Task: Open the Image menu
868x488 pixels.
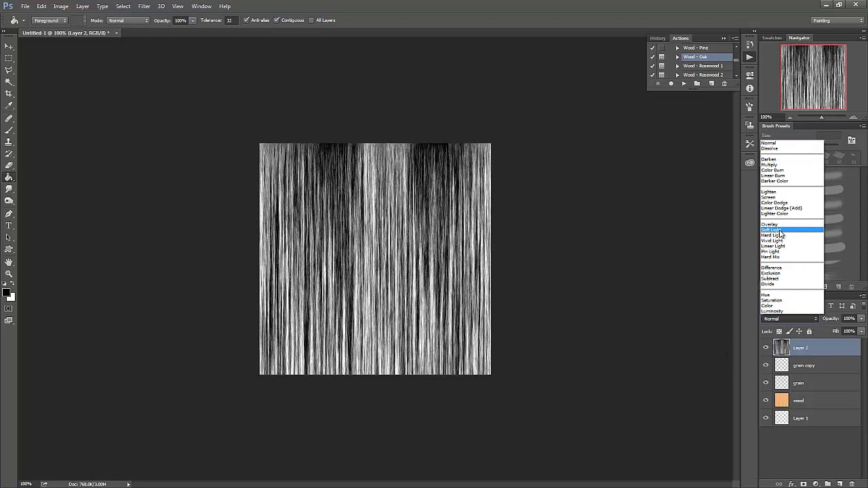Action: click(61, 6)
